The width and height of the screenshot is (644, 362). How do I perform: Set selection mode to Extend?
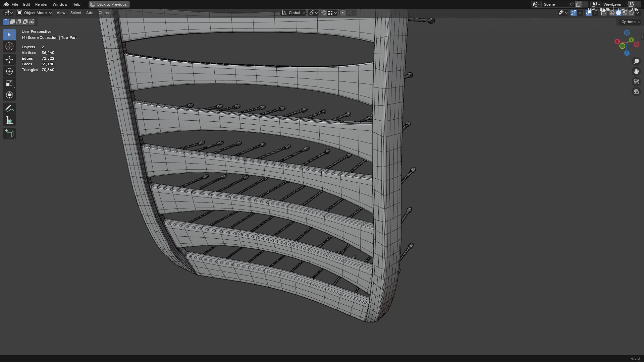[x=12, y=22]
